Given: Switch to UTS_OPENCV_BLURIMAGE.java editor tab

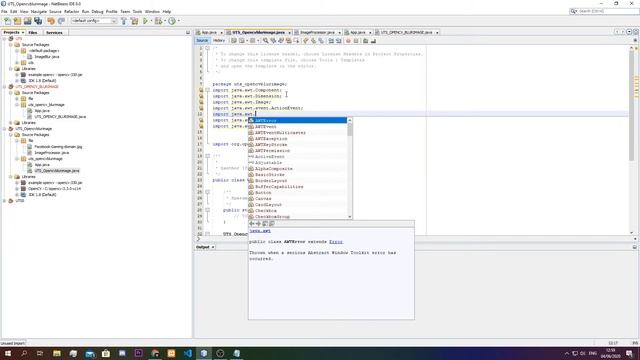Looking at the screenshot, I should click(407, 32).
